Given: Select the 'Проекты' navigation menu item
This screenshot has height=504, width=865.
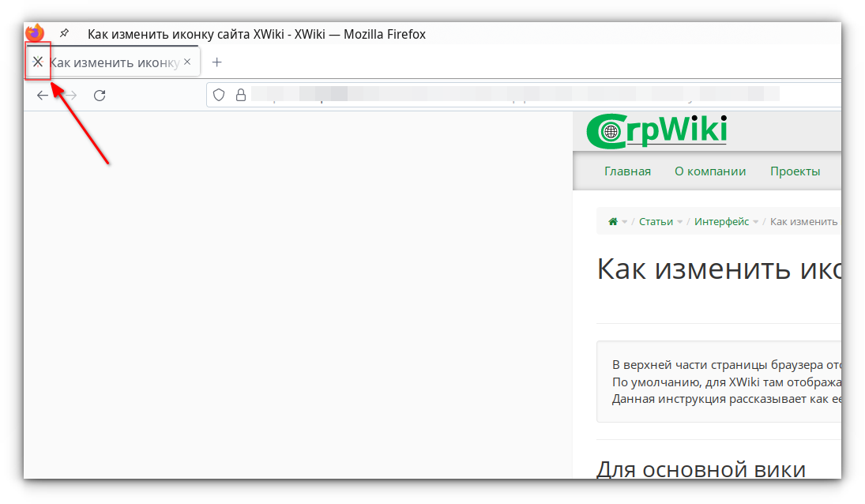Looking at the screenshot, I should 795,171.
